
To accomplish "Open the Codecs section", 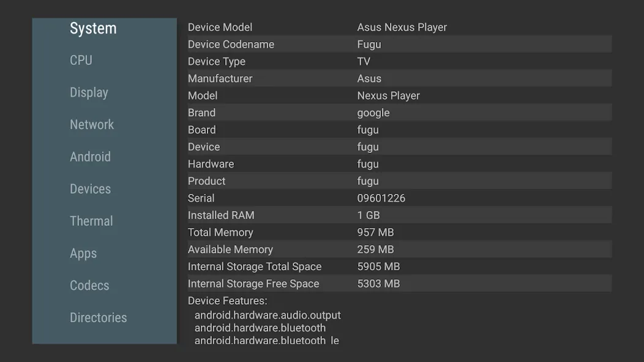I will point(89,286).
